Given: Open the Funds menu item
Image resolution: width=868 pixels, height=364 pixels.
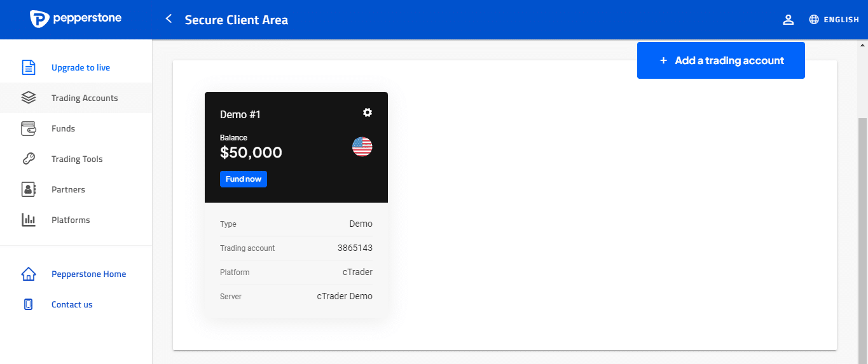Looking at the screenshot, I should pyautogui.click(x=63, y=128).
